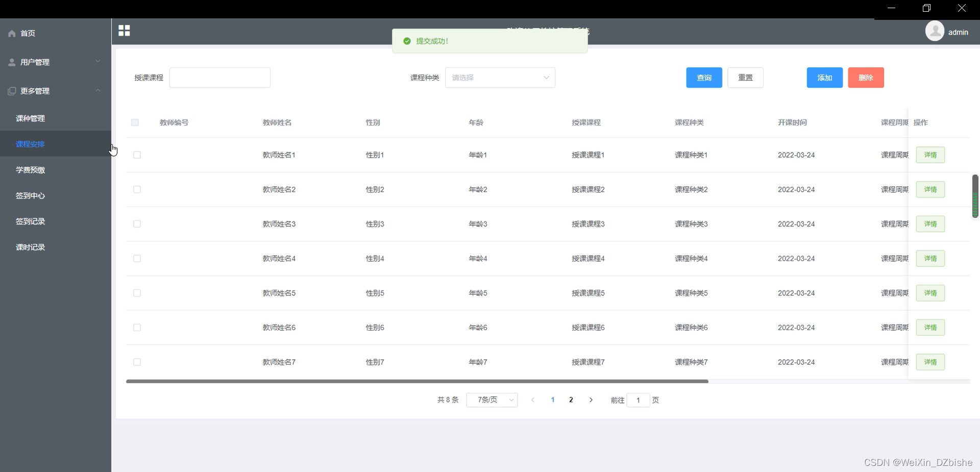This screenshot has width=980, height=472.
Task: Click the copy icon beside 更多管理
Action: 12,91
